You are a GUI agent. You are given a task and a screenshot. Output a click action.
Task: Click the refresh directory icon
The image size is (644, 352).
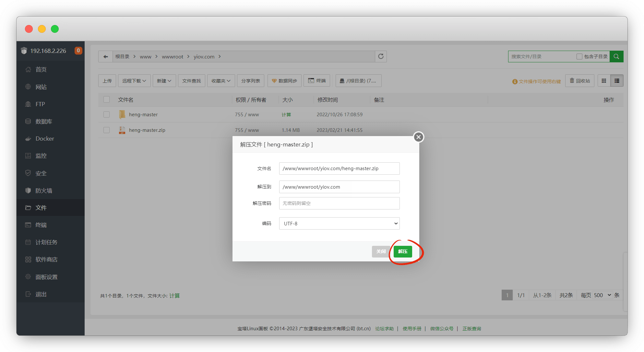[x=381, y=57]
